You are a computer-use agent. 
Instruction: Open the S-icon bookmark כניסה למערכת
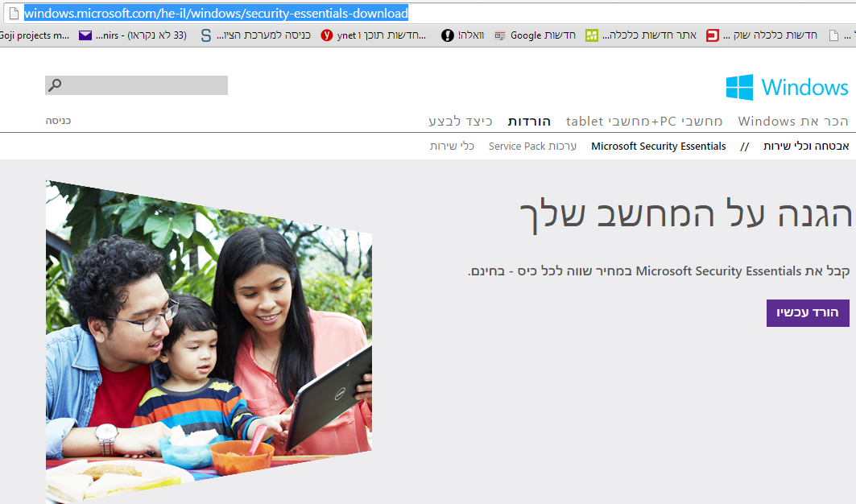255,35
